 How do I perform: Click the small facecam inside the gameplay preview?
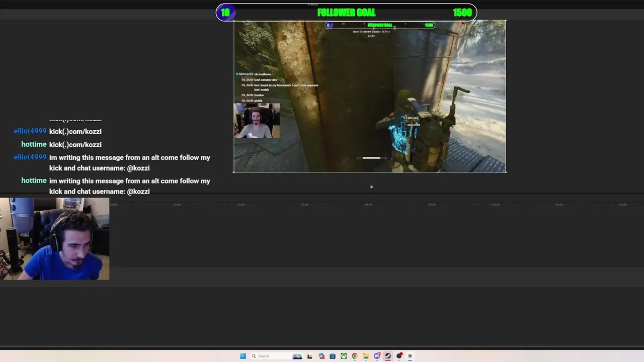point(257,121)
